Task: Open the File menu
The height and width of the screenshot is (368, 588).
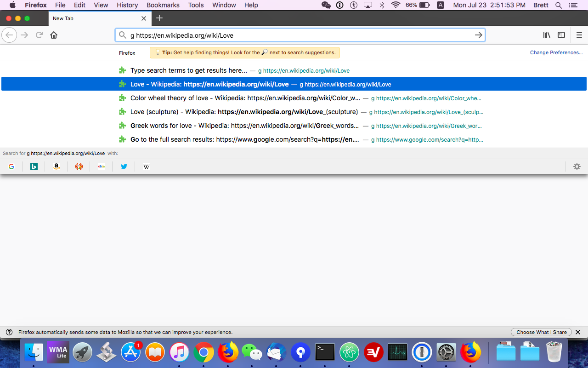Action: pos(60,5)
